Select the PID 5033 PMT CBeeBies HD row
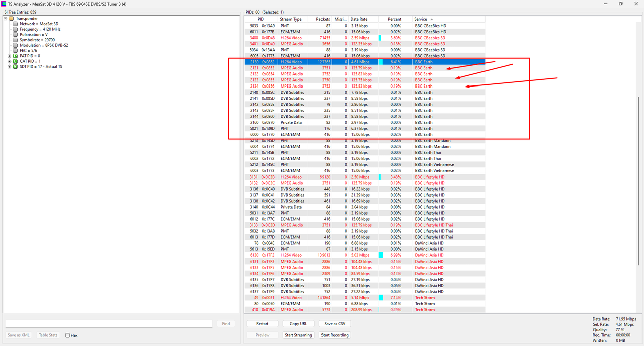644x346 pixels. [365, 26]
